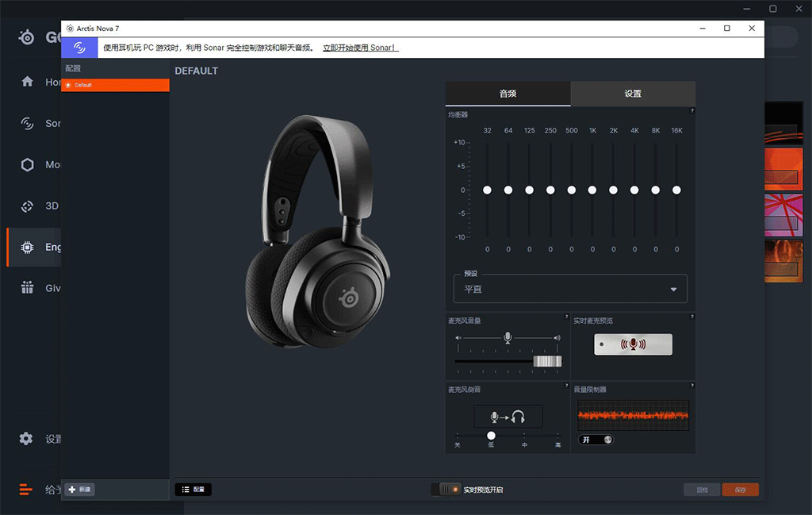Open the 3D Aim Trainer icon in sidebar
Image resolution: width=812 pixels, height=515 pixels.
pos(27,206)
